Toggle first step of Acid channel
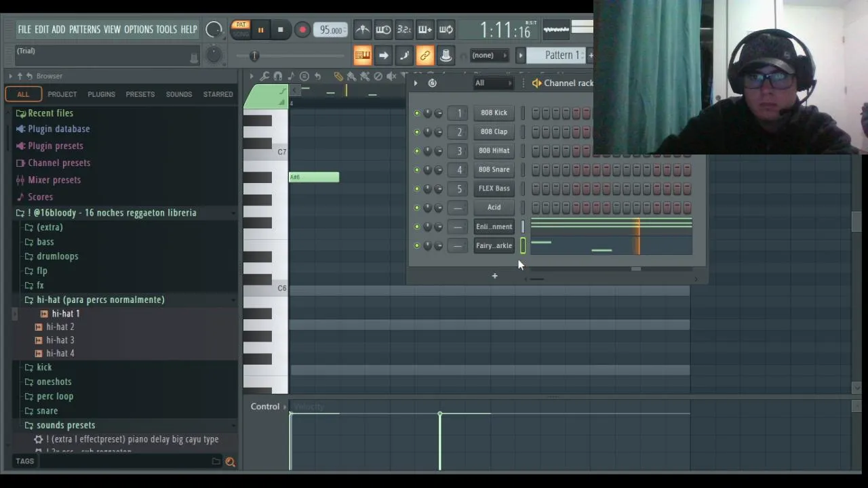The image size is (868, 488). (x=536, y=207)
